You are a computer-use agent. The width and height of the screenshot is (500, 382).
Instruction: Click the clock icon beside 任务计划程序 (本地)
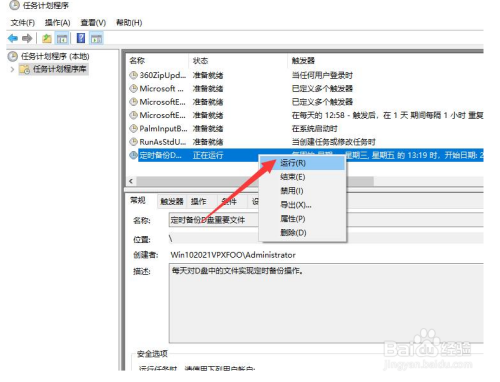click(x=12, y=56)
